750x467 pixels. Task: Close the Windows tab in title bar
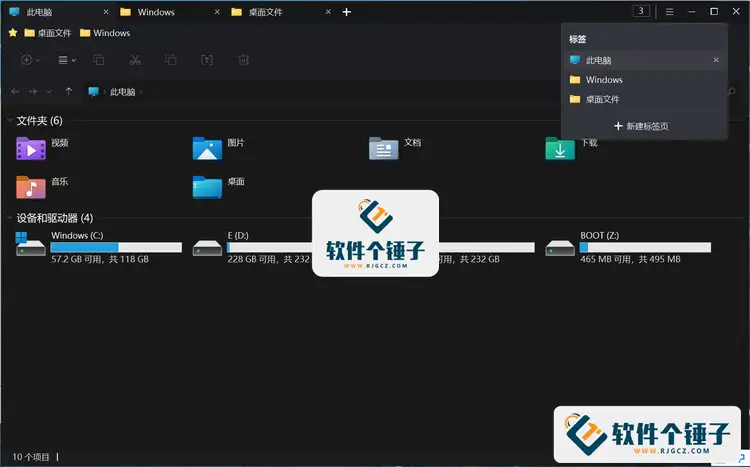pyautogui.click(x=217, y=12)
